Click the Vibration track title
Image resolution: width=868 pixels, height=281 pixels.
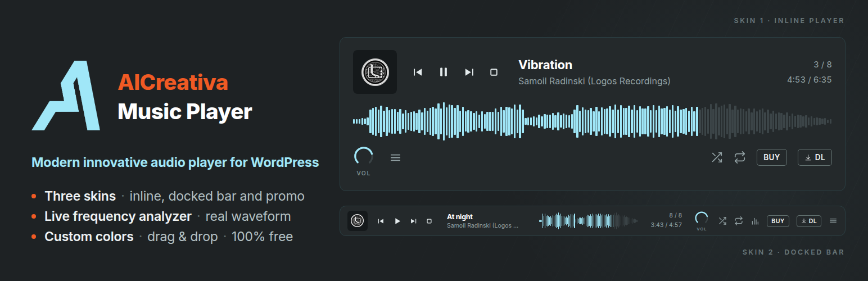click(545, 65)
